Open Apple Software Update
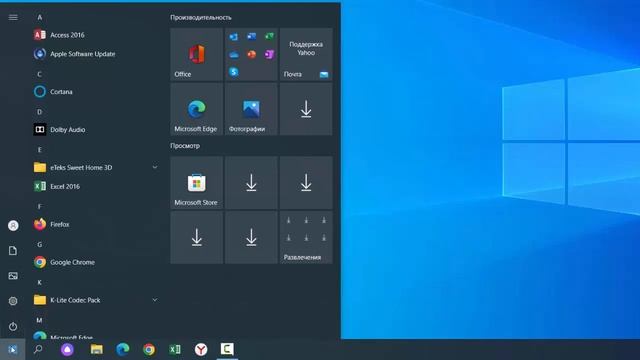 tap(96, 54)
